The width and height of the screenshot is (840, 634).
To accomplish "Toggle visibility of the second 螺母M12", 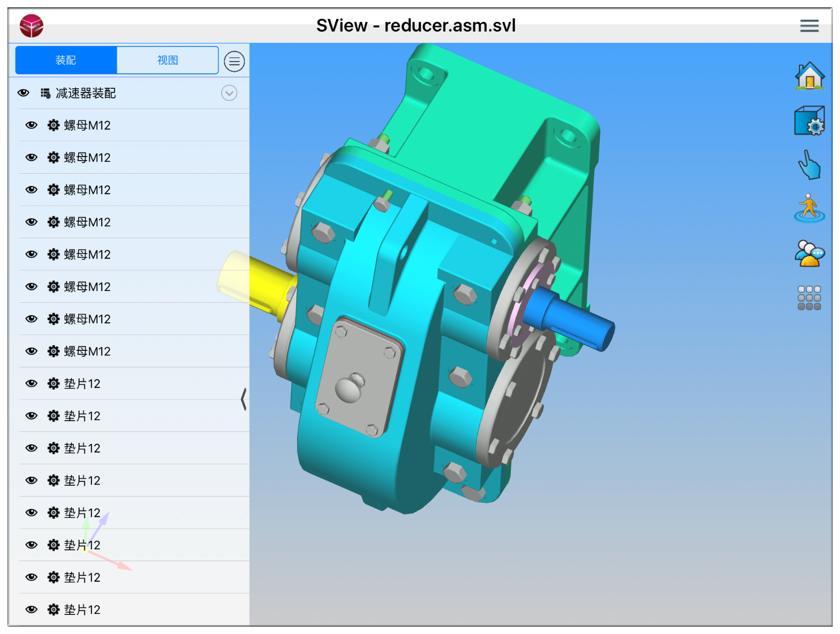I will click(32, 158).
